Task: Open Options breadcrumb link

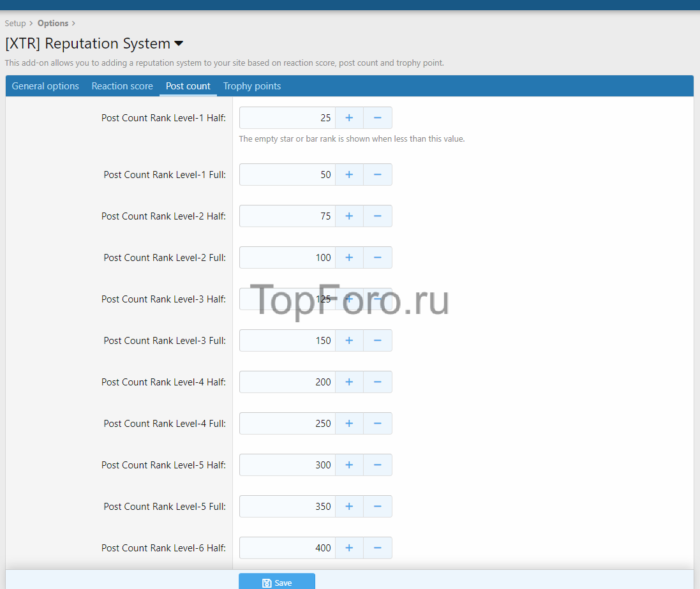Action: 53,24
